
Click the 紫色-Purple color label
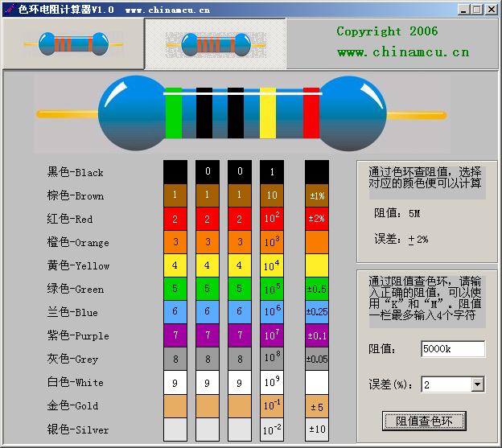tap(78, 335)
